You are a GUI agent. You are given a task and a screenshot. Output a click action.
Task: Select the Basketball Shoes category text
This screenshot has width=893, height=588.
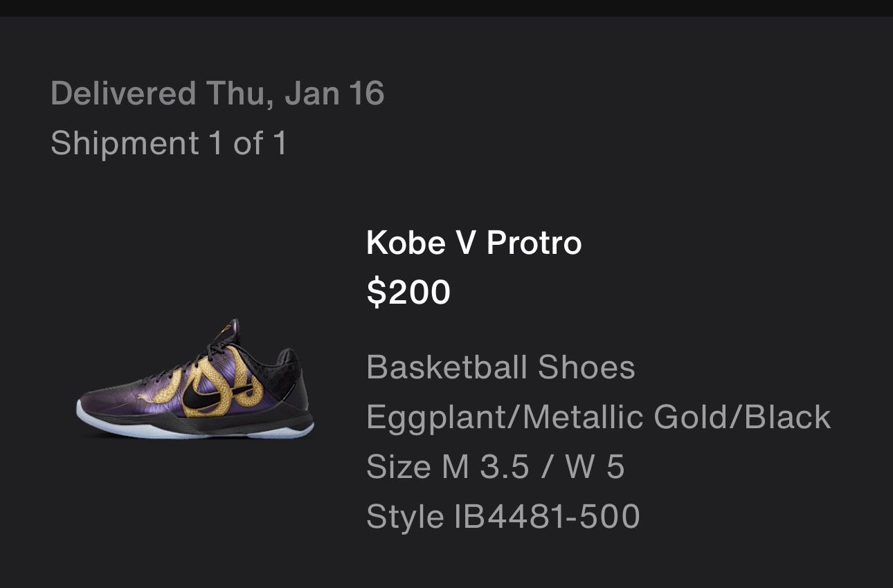(500, 367)
